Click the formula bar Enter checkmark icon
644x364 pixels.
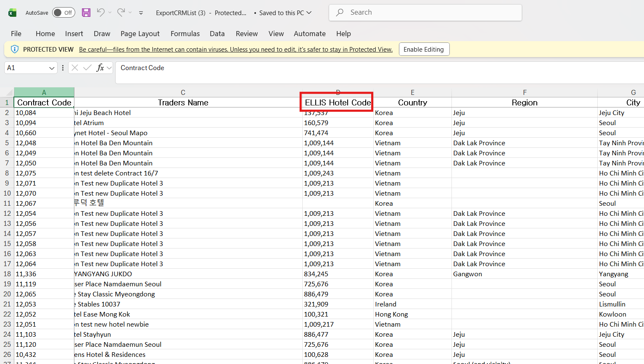(87, 68)
